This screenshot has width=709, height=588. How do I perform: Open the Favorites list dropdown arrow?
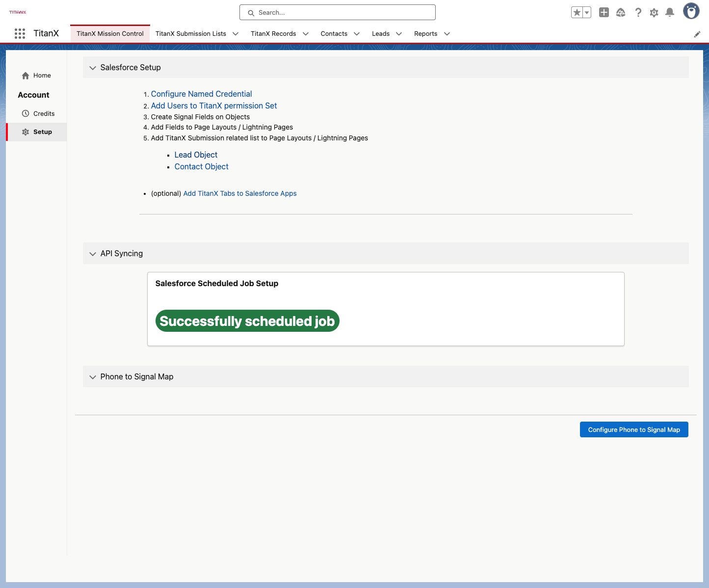point(587,12)
